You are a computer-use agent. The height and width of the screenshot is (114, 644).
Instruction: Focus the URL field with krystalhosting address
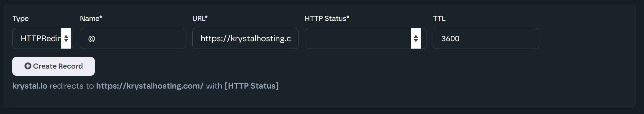tap(245, 38)
